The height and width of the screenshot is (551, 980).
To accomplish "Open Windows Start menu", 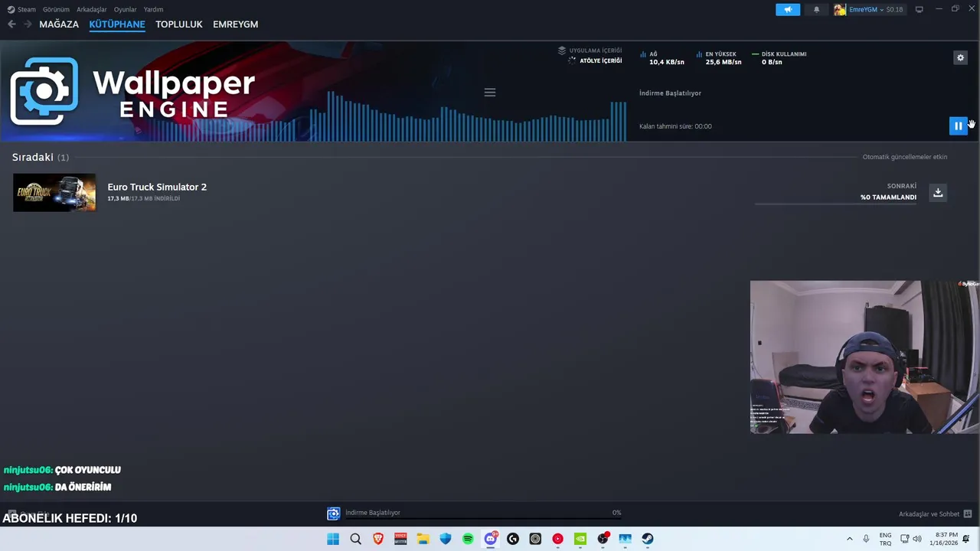I will (x=333, y=539).
